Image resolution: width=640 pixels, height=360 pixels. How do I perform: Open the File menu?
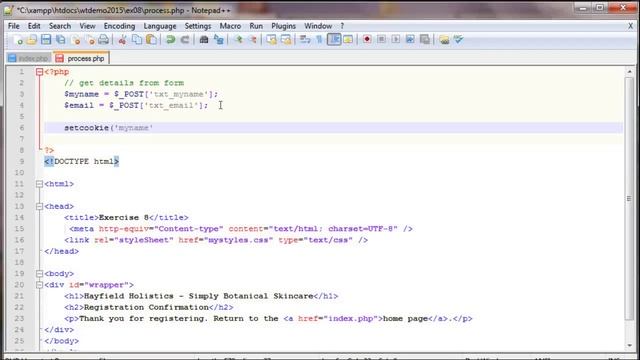coord(13,26)
